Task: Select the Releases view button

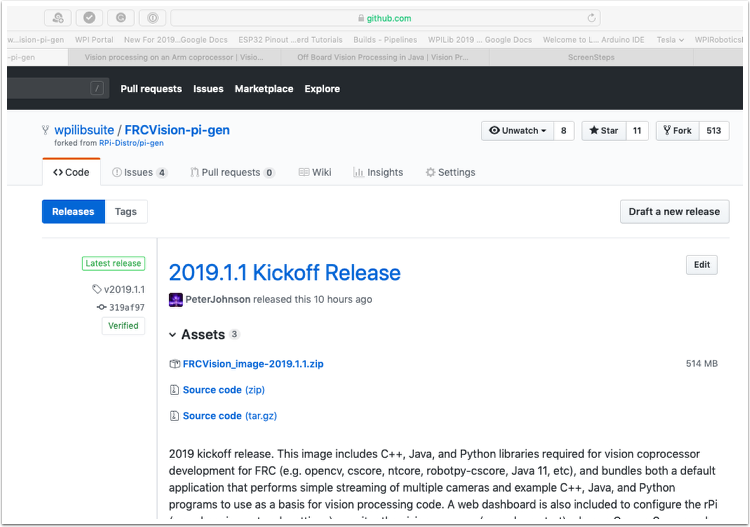Action: pos(73,212)
